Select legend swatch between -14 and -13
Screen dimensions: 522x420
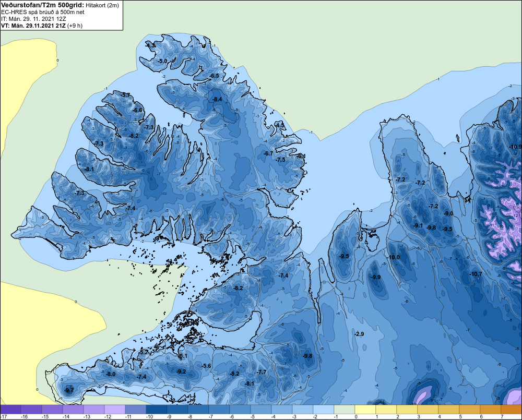pos(73,410)
